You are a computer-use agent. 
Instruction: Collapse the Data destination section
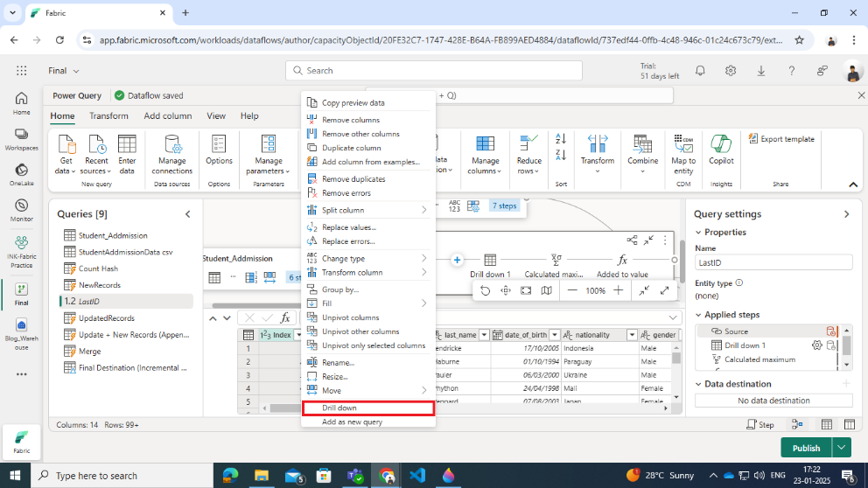pos(698,384)
